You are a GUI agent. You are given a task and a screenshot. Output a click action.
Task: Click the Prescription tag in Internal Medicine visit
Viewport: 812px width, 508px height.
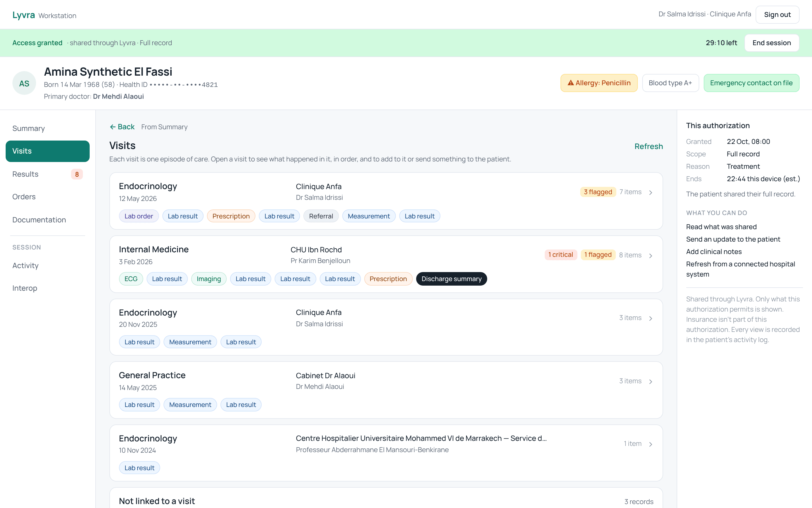click(x=388, y=279)
